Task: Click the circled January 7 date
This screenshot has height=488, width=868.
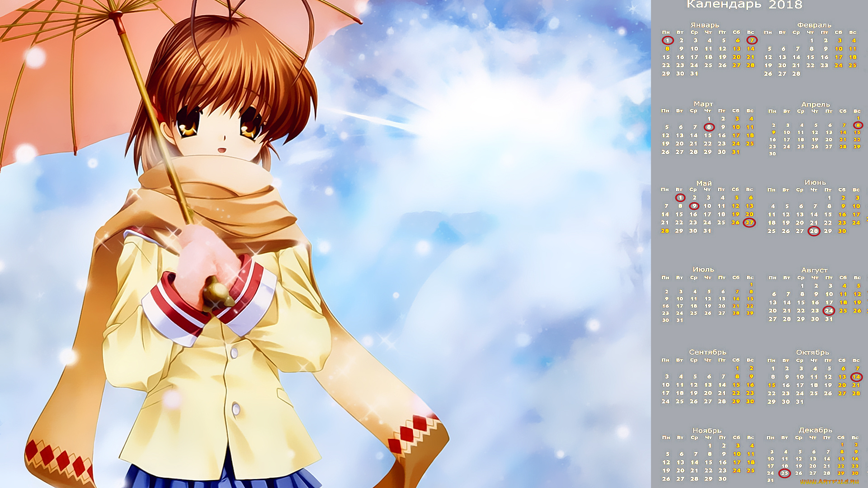Action: (x=751, y=40)
